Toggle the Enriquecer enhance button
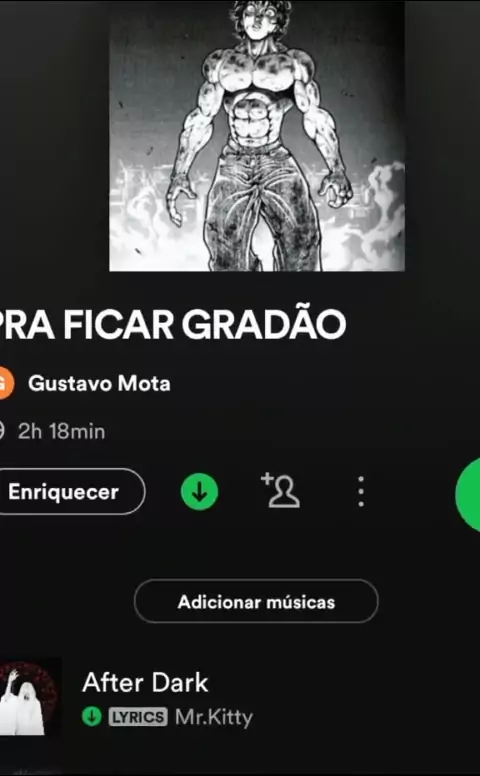480x776 pixels. click(x=69, y=491)
